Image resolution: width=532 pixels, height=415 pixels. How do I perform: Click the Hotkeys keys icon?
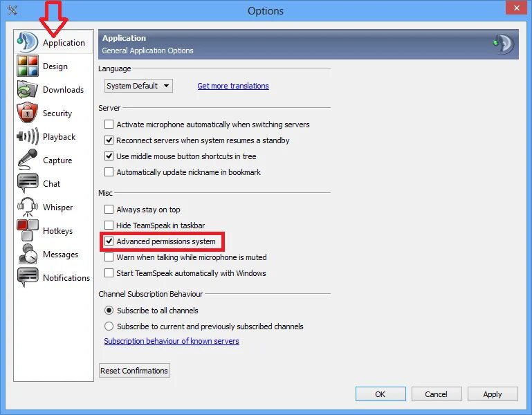28,230
